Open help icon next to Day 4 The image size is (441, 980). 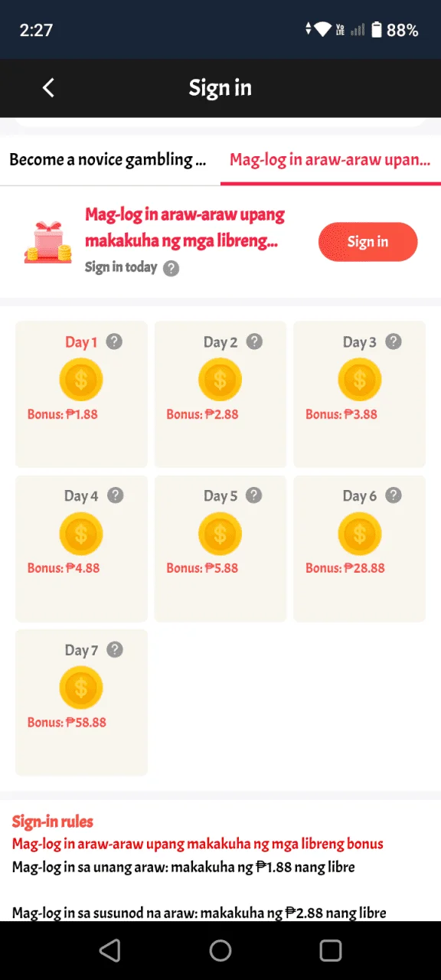tap(115, 495)
